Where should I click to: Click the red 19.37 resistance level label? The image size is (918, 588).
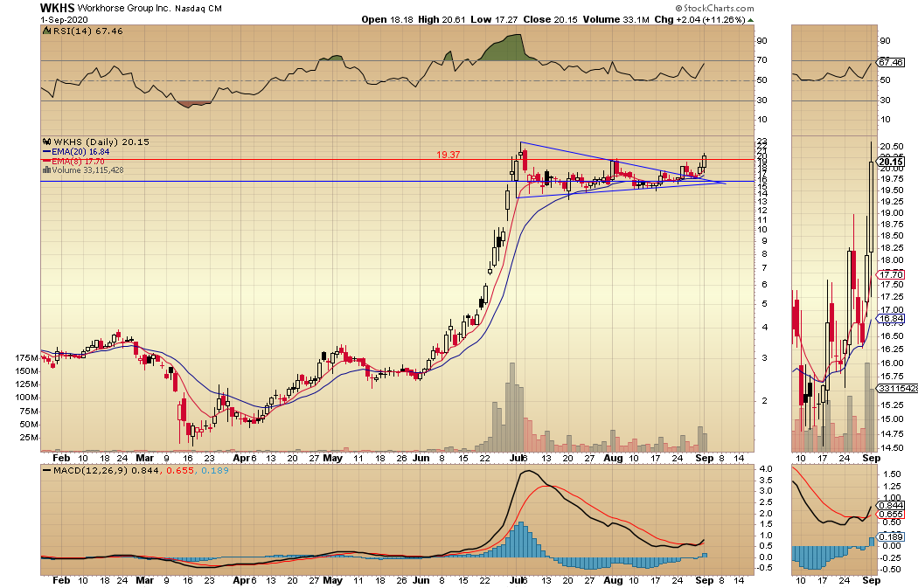tap(448, 155)
